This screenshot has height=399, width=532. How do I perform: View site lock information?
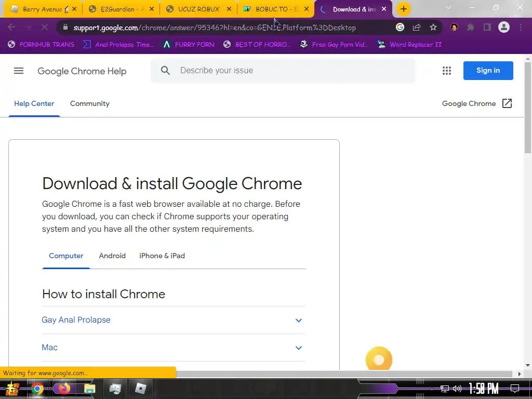click(x=65, y=28)
